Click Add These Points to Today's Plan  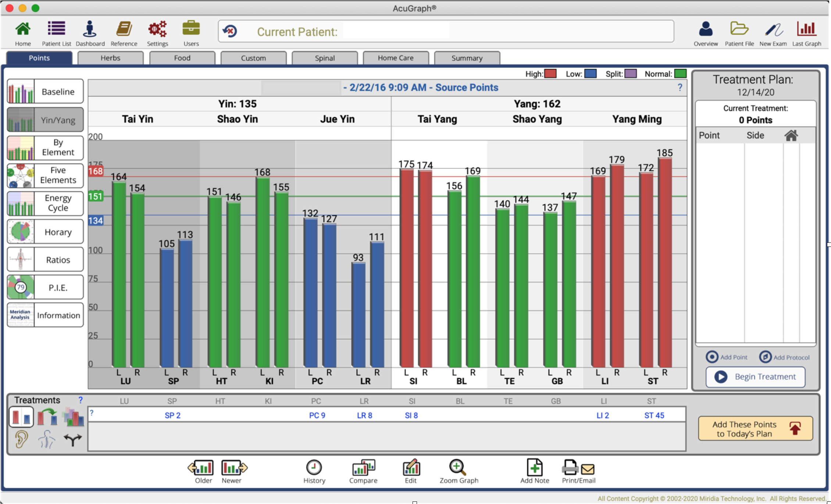pos(755,429)
